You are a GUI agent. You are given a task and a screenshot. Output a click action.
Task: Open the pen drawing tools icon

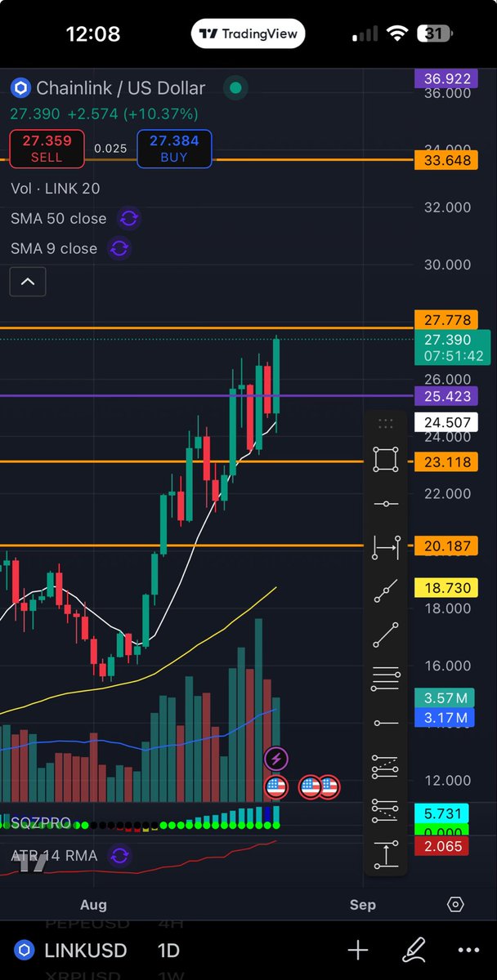[x=413, y=950]
